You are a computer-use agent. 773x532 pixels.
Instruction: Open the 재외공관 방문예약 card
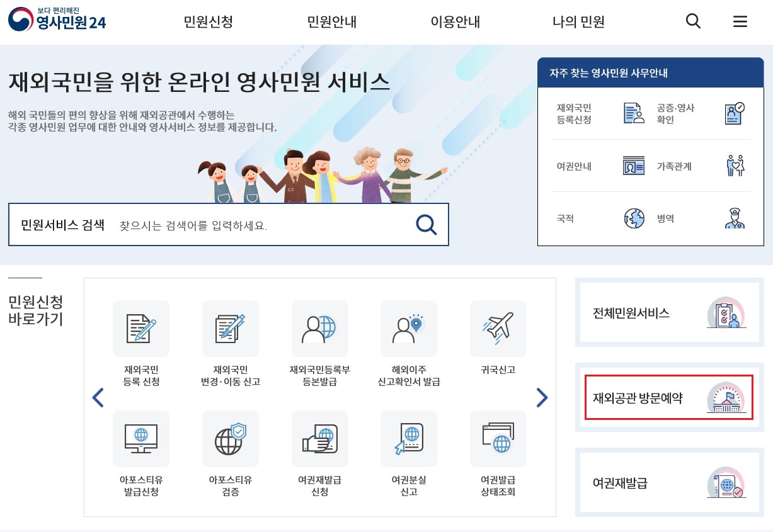pos(670,397)
